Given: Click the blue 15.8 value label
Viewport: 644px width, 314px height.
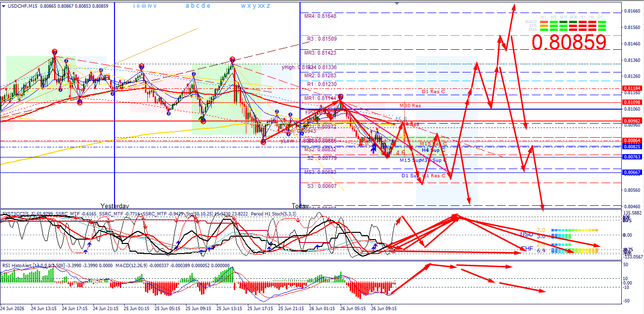Looking at the screenshot, I should pos(401,119).
